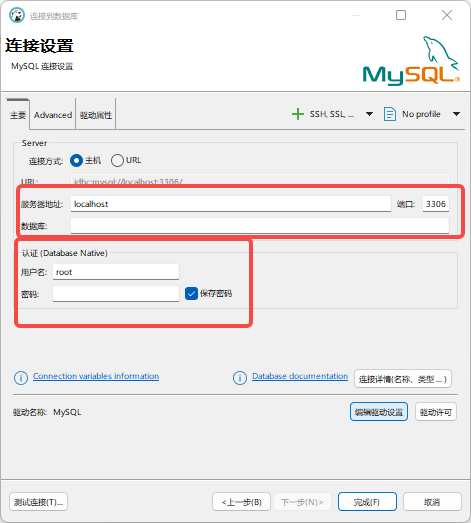Expand the SSH, SSL dropdown arrow
Viewport: 471px width, 523px height.
(369, 114)
